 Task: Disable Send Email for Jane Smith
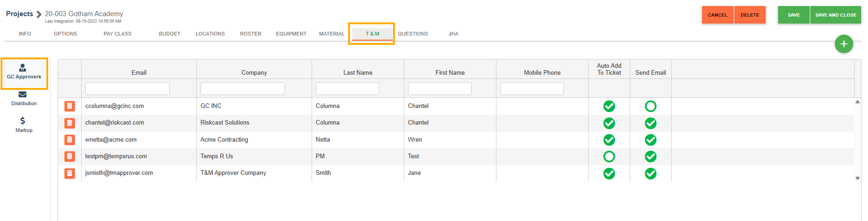coord(650,173)
